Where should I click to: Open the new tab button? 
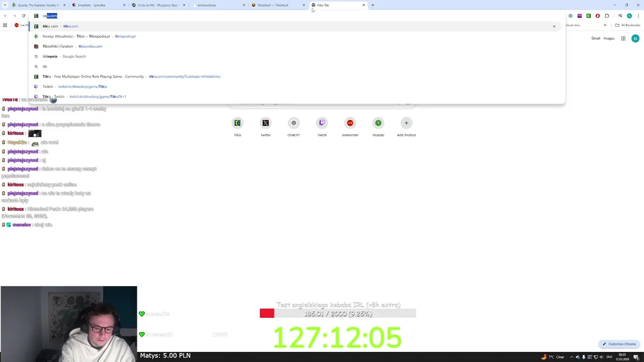pyautogui.click(x=373, y=5)
